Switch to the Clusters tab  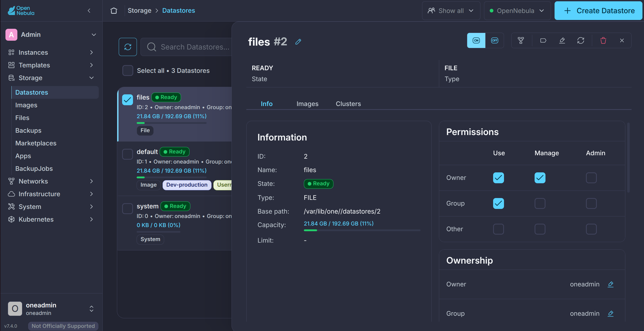tap(348, 104)
